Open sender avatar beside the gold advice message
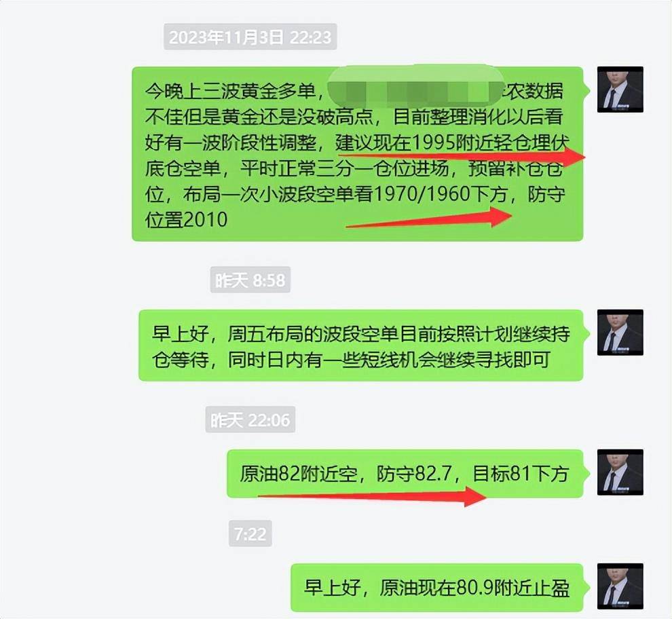This screenshot has width=672, height=619. tap(620, 90)
